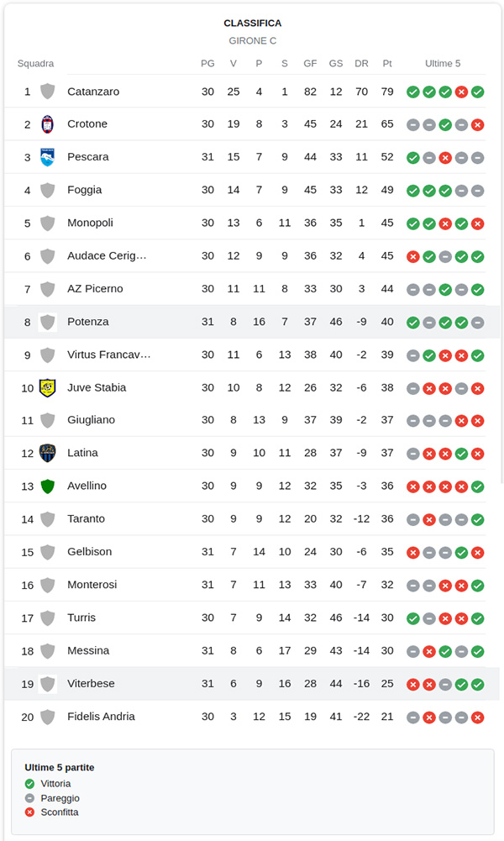The width and height of the screenshot is (504, 841).
Task: Click the Juve Stabia yellow crest
Action: click(x=48, y=387)
